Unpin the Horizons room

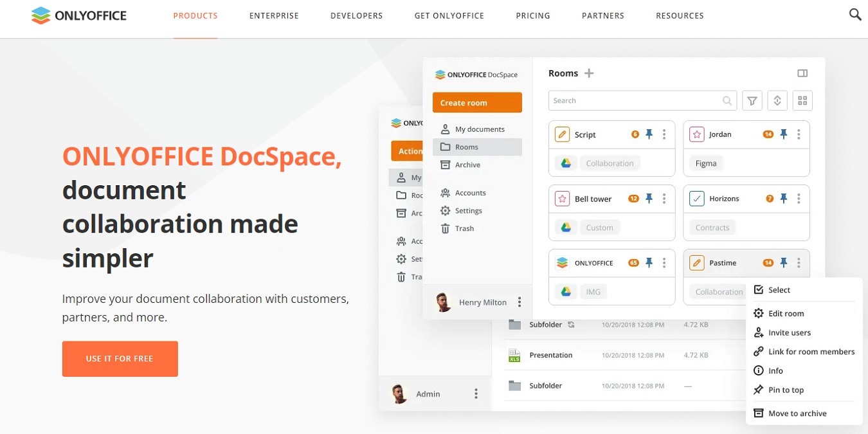(x=783, y=199)
